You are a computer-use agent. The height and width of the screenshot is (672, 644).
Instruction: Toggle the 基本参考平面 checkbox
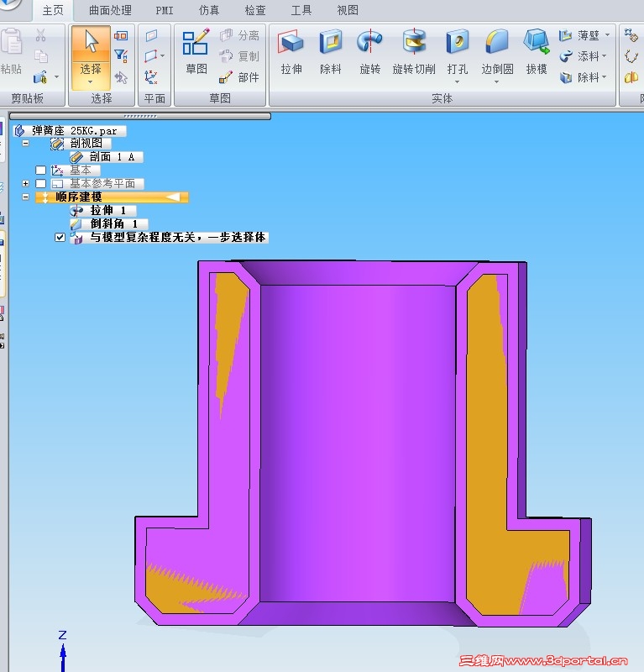pyautogui.click(x=40, y=183)
